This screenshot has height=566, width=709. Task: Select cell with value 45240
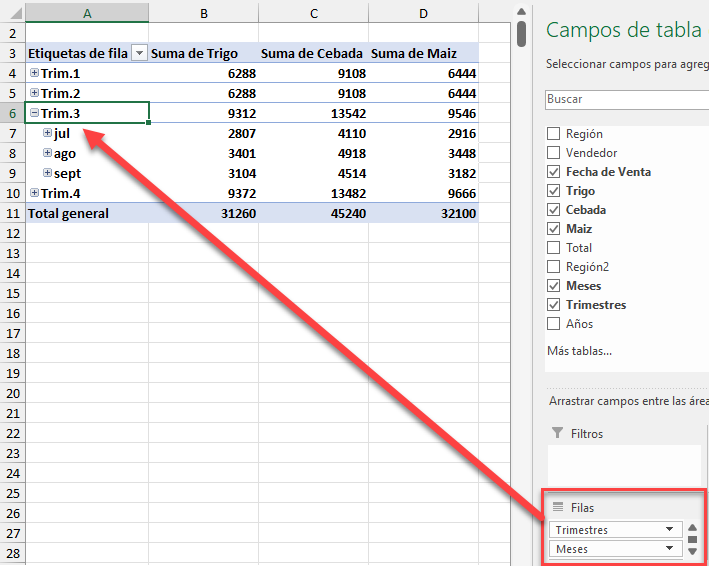(x=314, y=213)
